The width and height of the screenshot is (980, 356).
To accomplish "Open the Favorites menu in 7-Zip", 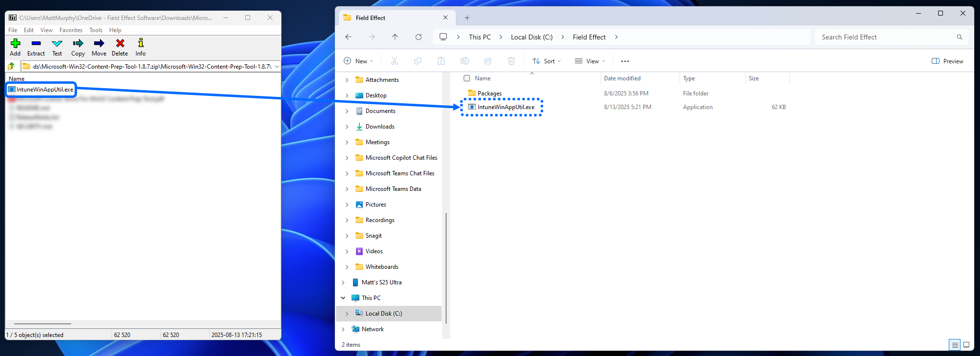I will click(x=71, y=30).
